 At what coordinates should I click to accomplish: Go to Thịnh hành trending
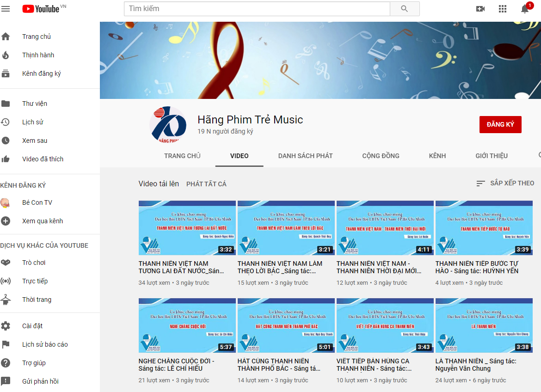(38, 55)
